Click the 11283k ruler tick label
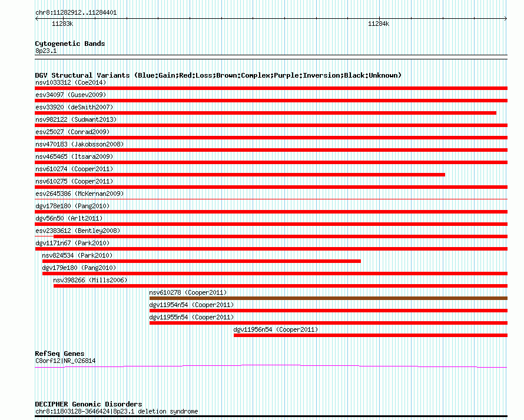The image size is (524, 420). tap(62, 24)
